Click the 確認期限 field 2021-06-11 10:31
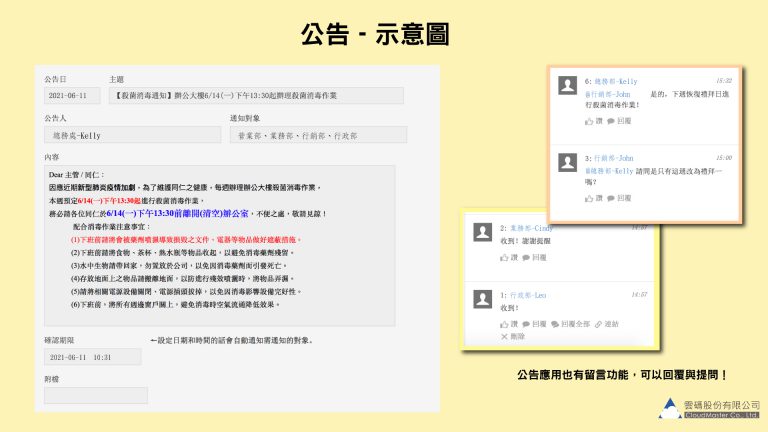 [93, 357]
